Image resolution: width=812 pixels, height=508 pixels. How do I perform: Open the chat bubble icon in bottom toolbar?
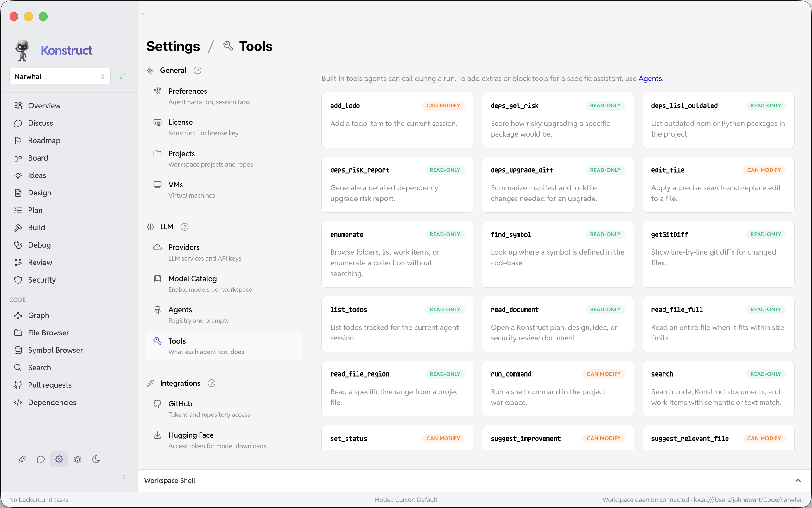pos(41,459)
